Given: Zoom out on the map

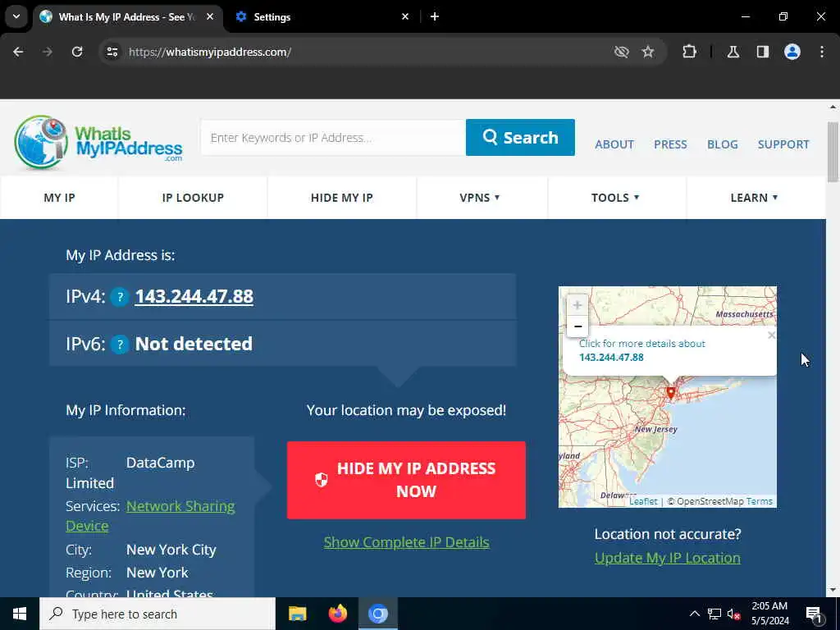Looking at the screenshot, I should [577, 326].
